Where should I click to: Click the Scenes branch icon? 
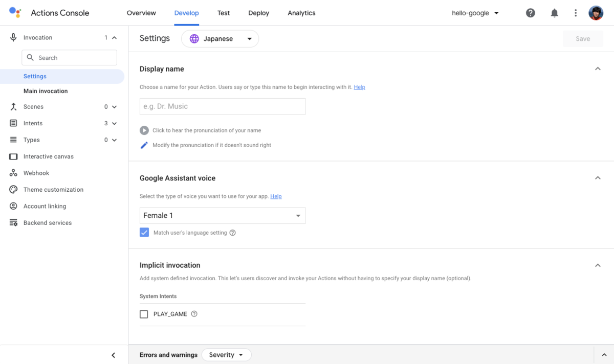click(13, 107)
